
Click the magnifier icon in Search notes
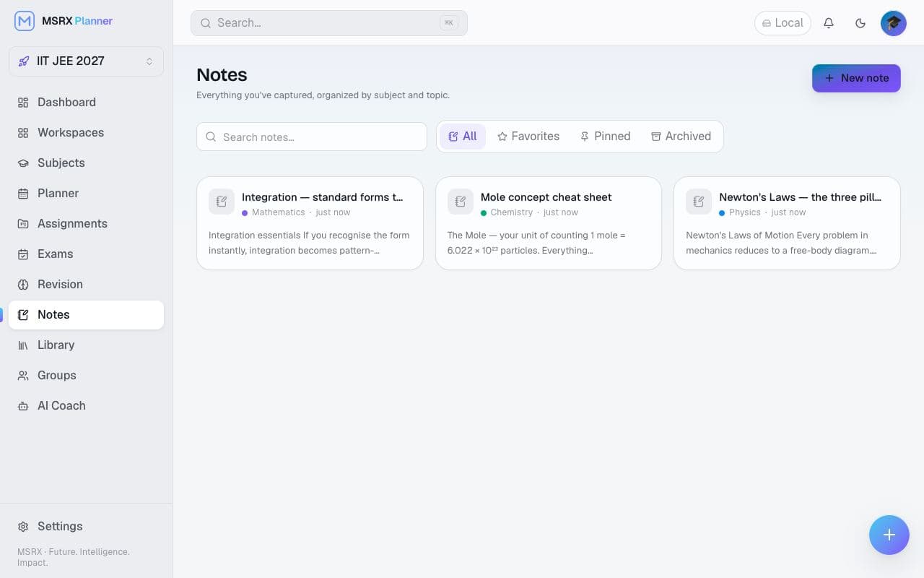point(211,137)
